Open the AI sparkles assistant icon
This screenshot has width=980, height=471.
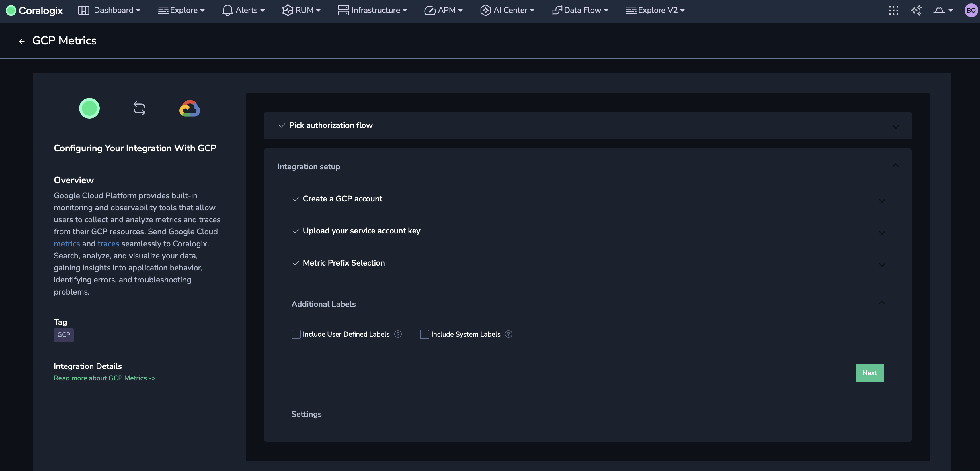[916, 10]
